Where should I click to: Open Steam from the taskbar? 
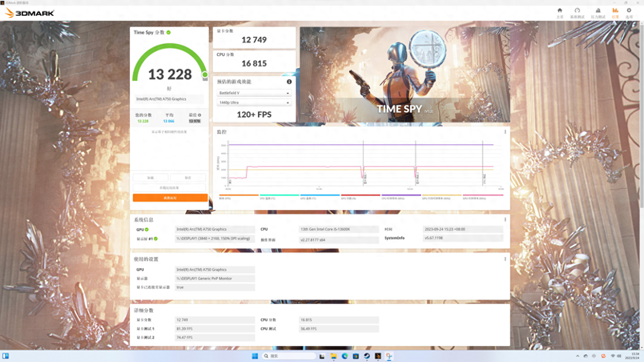point(367,356)
